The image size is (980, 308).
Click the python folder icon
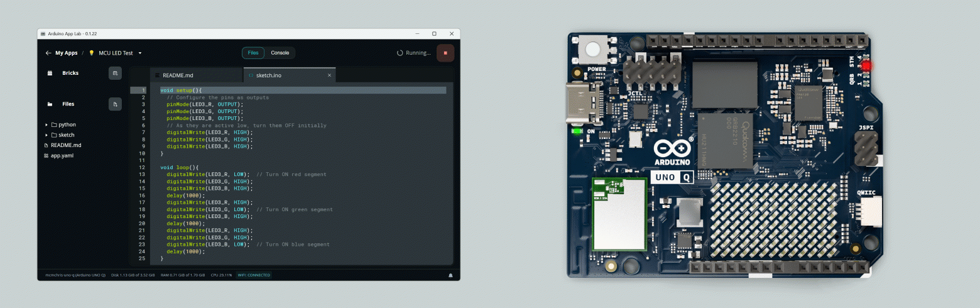[x=54, y=124]
